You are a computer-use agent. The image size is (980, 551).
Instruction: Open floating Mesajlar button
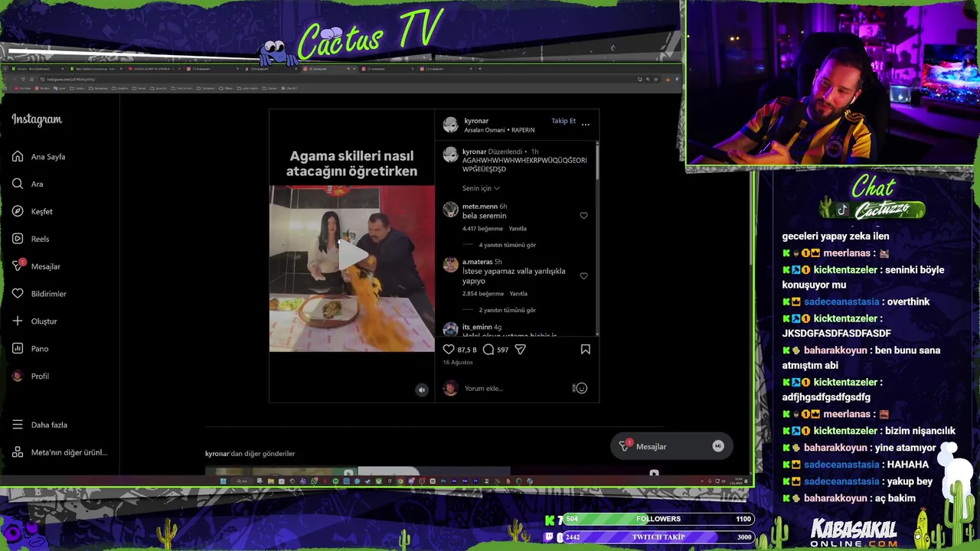[x=671, y=446]
